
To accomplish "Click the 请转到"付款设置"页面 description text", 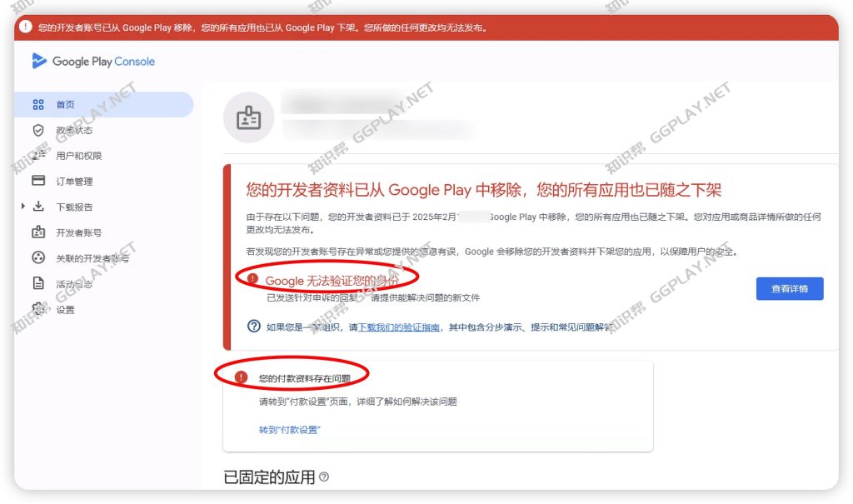I will tap(358, 402).
